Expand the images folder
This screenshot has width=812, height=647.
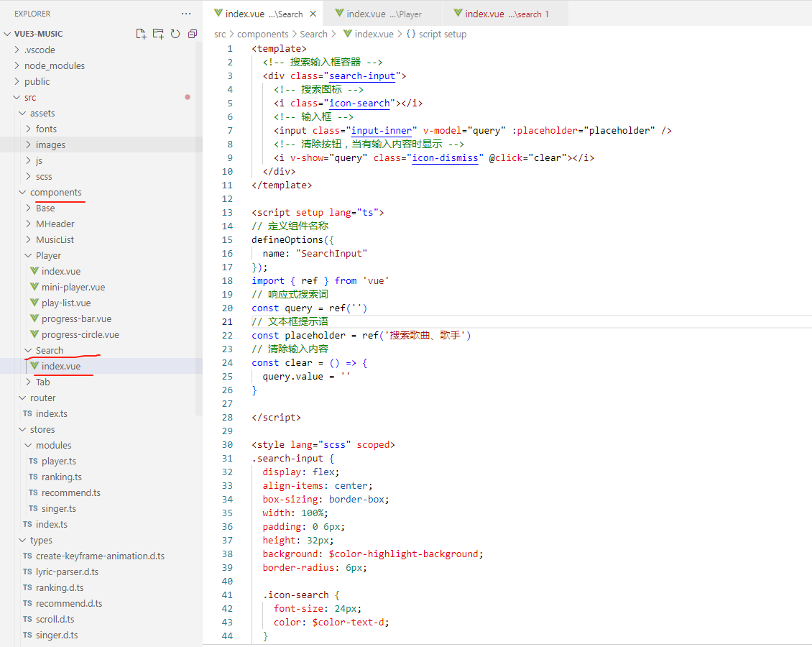[x=50, y=144]
